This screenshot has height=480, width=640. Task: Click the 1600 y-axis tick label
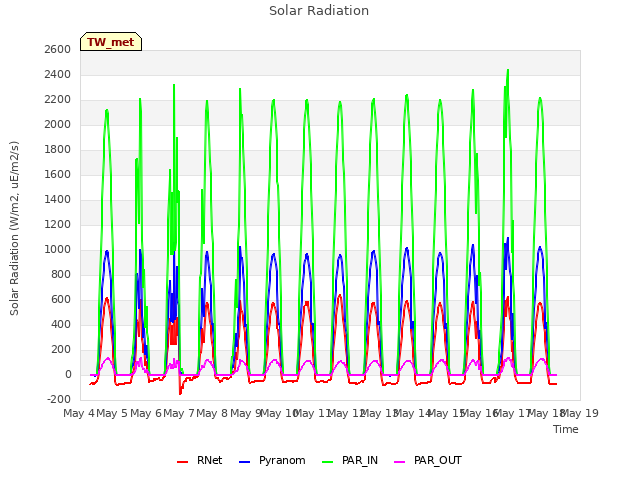coord(58,175)
